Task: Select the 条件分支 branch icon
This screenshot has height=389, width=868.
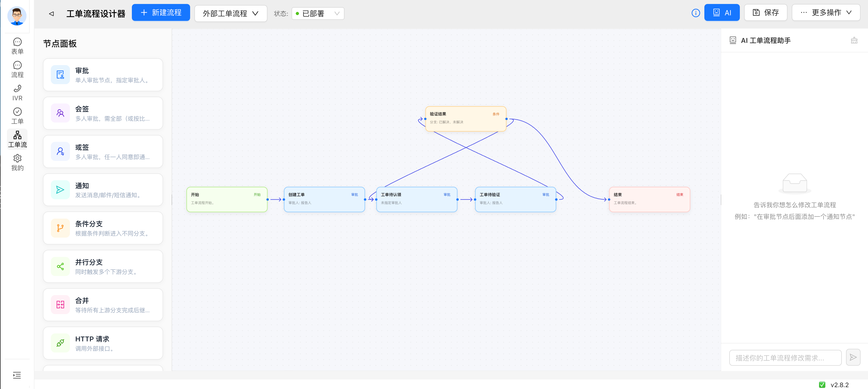Action: [x=60, y=228]
